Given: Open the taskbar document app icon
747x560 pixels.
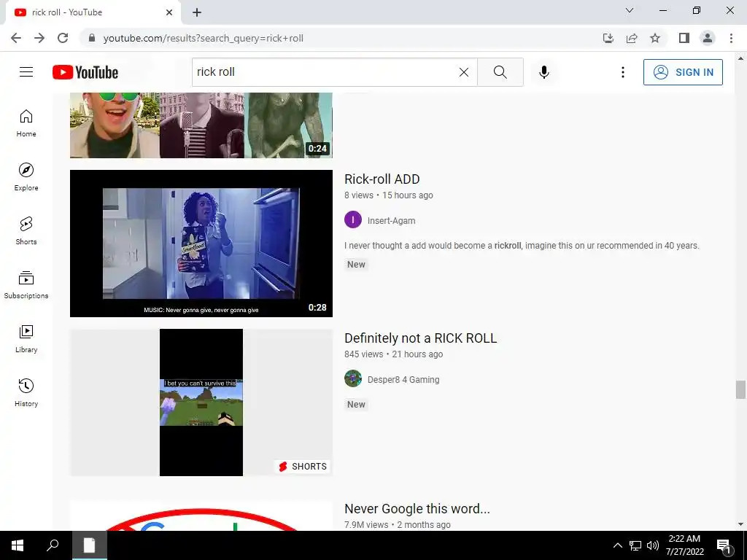Looking at the screenshot, I should point(90,545).
